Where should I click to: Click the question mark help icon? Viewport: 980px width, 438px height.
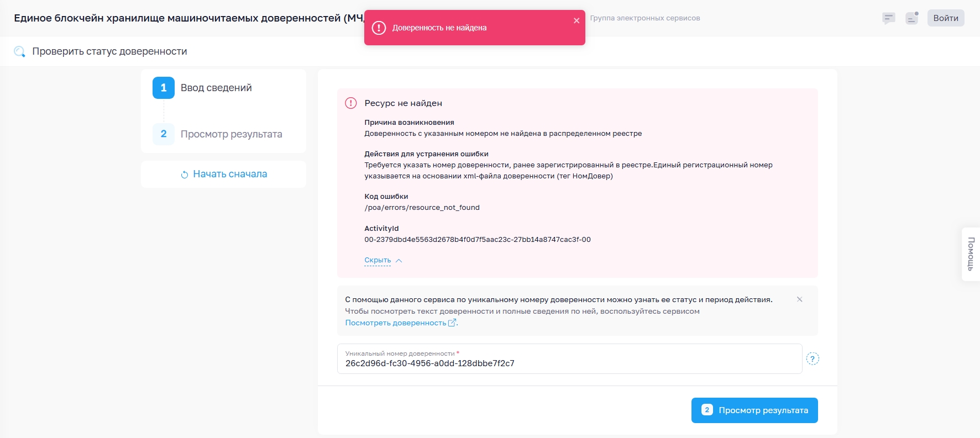813,358
